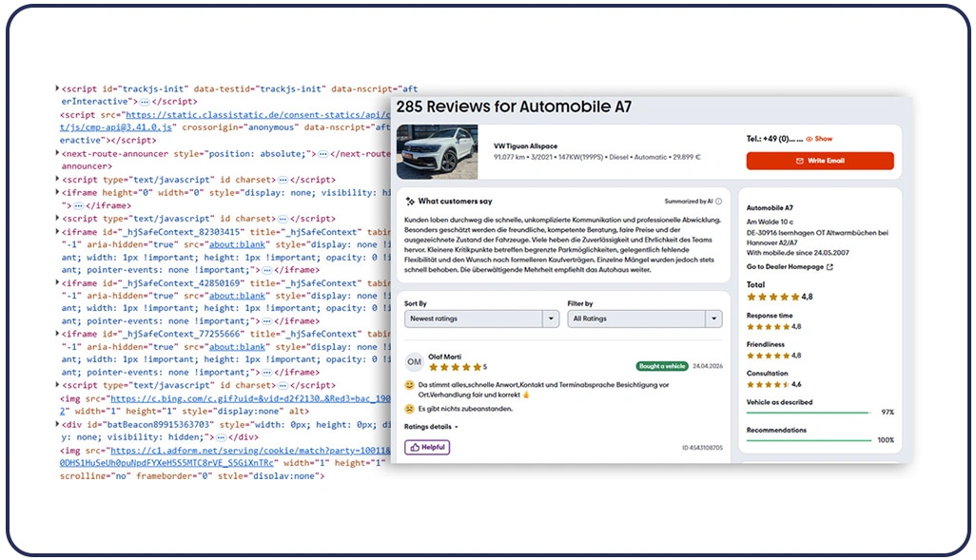The image size is (976, 560).
Task: Click the Bought a vehicle badge
Action: pos(662,366)
